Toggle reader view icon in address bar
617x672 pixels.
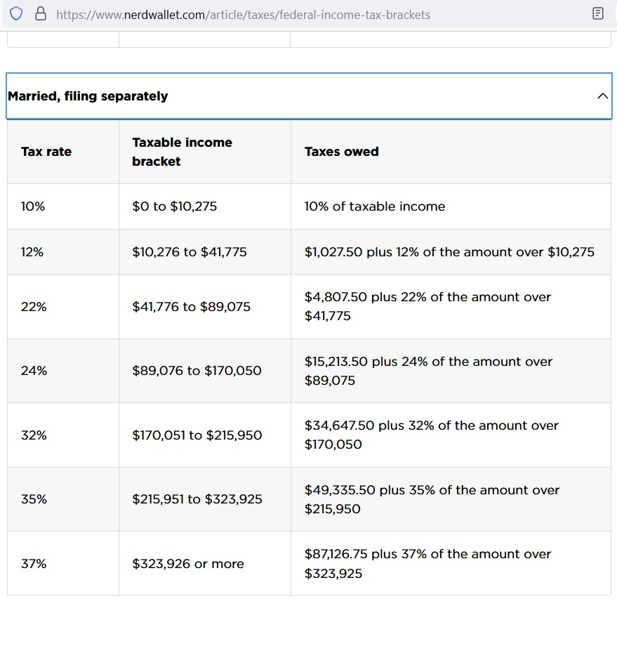pyautogui.click(x=598, y=13)
